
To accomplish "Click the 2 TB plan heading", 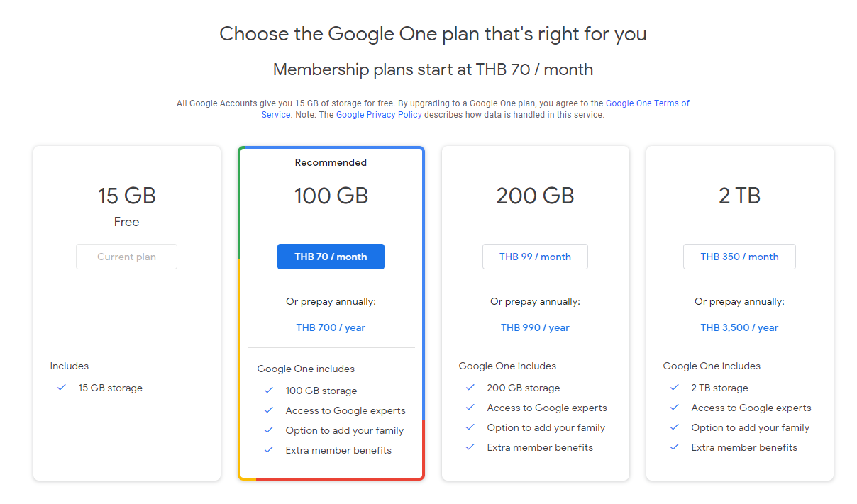I will 739,196.
